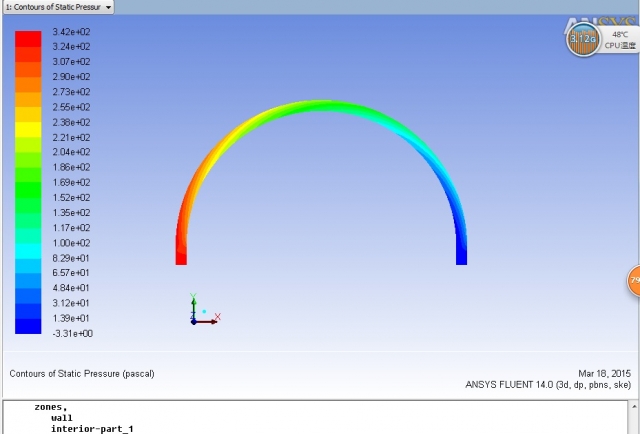Click the XYZ axis triad in the viewport
The height and width of the screenshot is (434, 640).
pos(200,311)
